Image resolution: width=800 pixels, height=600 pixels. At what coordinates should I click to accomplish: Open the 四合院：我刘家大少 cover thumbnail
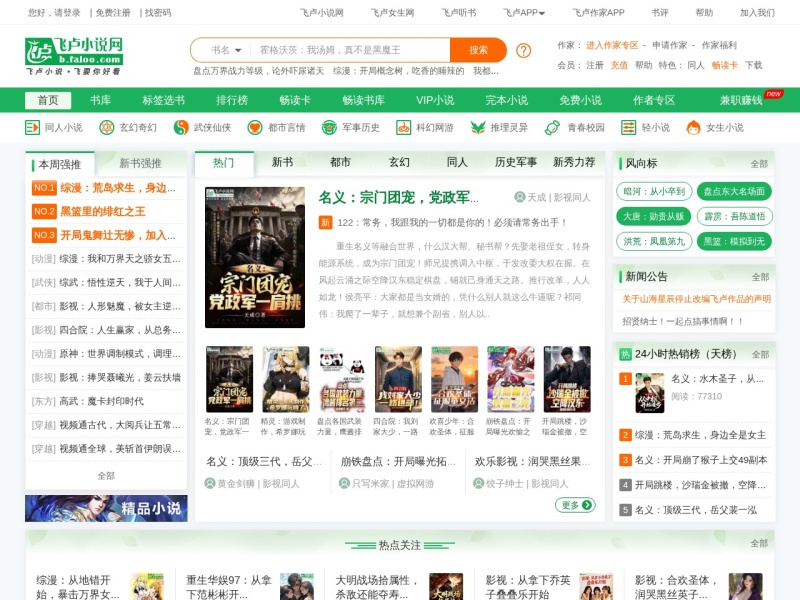point(398,379)
